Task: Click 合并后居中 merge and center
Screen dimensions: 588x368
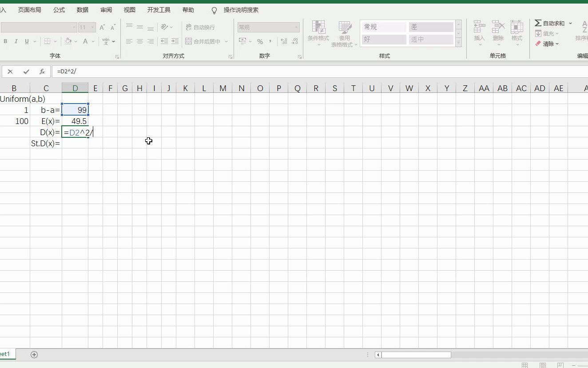Action: tap(203, 41)
